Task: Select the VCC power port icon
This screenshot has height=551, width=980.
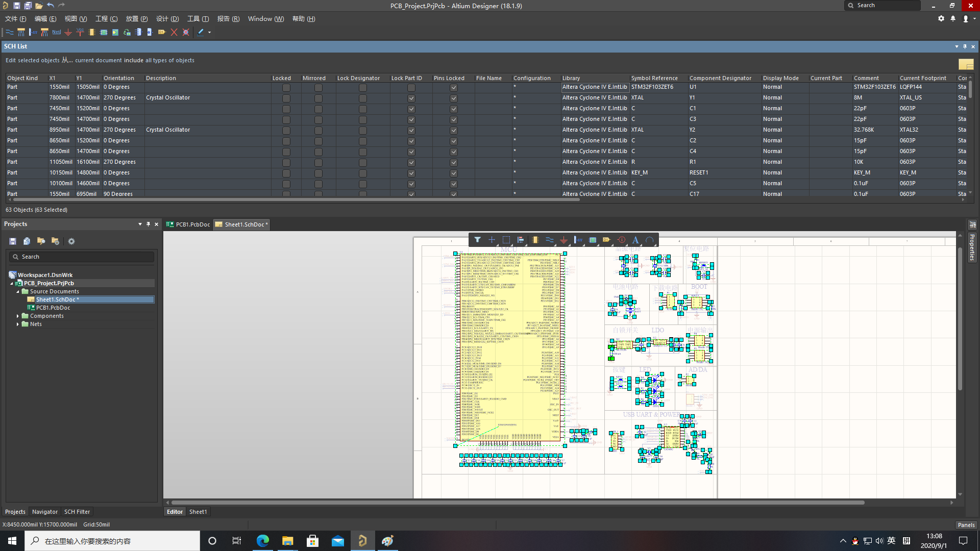Action: coord(80,32)
